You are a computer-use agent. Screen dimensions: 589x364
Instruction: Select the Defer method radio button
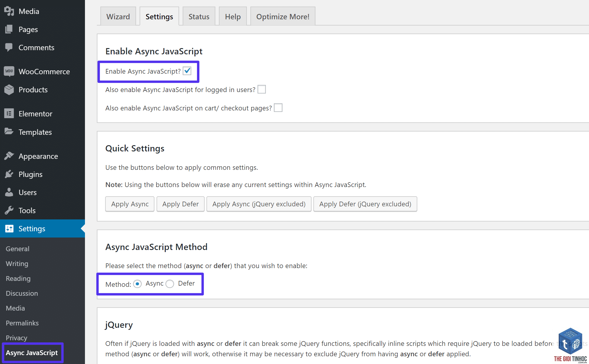coord(170,284)
